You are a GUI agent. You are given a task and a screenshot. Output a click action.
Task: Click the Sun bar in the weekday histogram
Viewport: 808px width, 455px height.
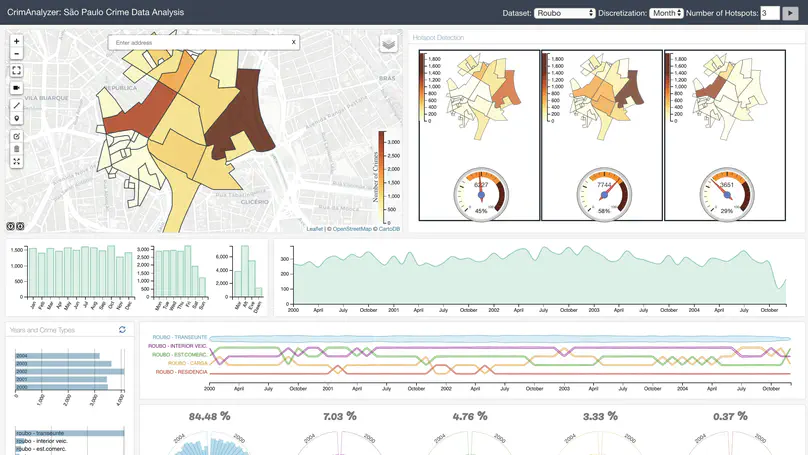coord(203,288)
